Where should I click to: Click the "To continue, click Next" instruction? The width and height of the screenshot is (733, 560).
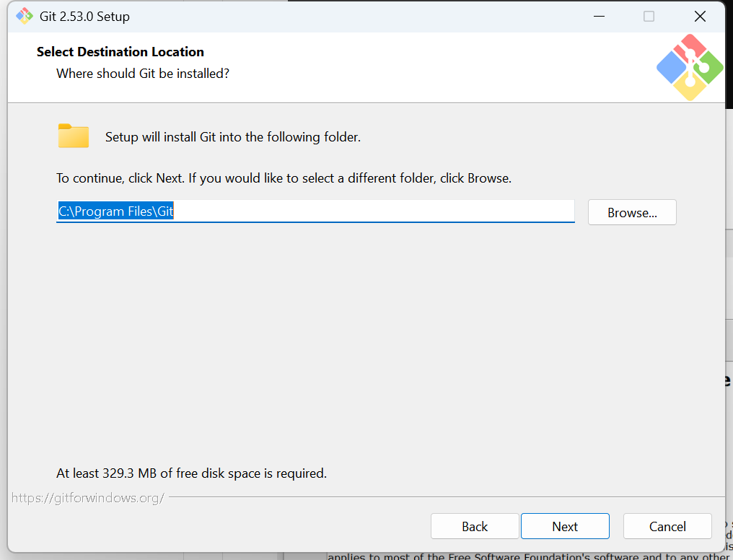pos(284,178)
